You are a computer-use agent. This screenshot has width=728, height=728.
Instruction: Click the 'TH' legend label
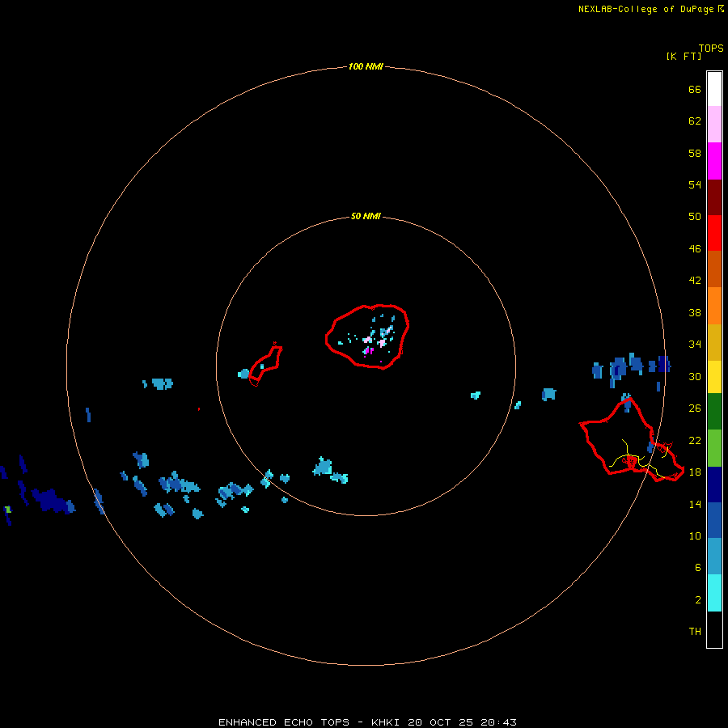[x=695, y=631]
